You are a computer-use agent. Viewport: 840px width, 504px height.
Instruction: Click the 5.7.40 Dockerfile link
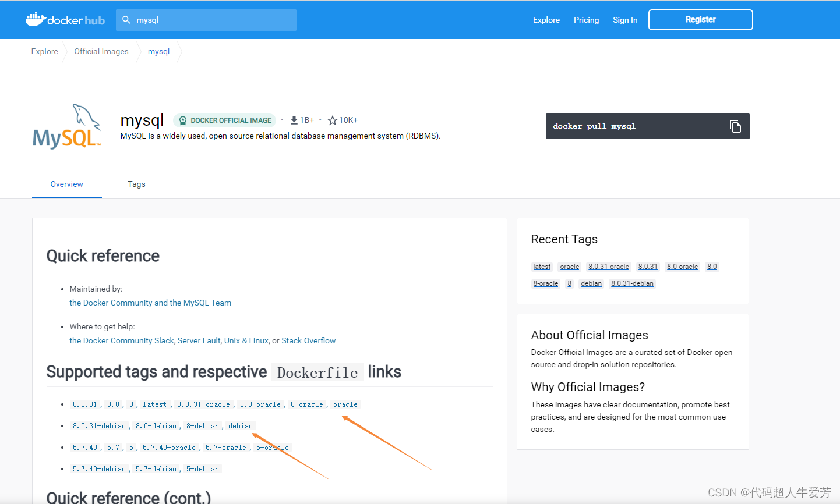click(x=85, y=448)
